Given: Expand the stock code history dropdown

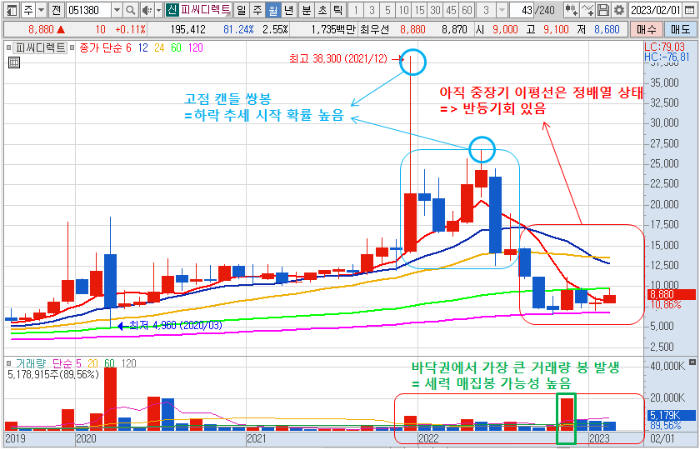Looking at the screenshot, I should 117,10.
